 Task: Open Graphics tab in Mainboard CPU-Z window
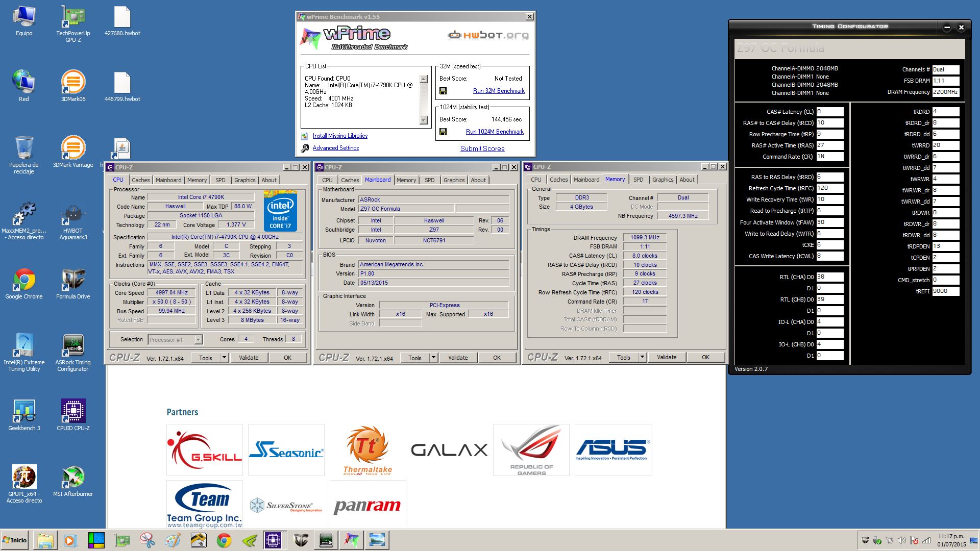tap(454, 180)
